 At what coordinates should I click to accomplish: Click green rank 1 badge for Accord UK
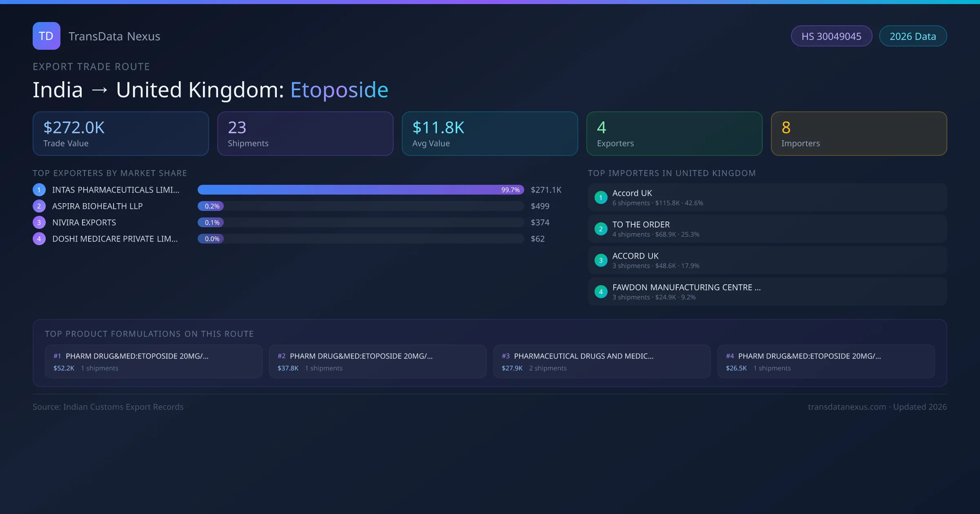click(601, 197)
